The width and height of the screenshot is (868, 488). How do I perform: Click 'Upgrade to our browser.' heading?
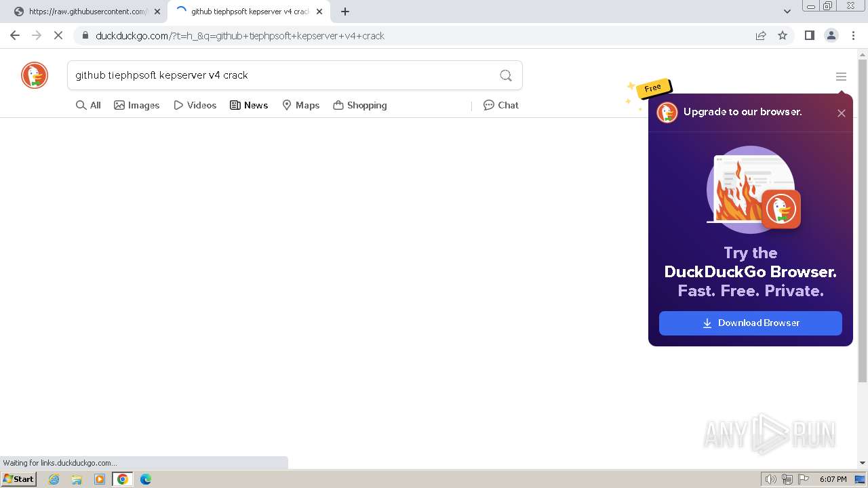pos(743,112)
